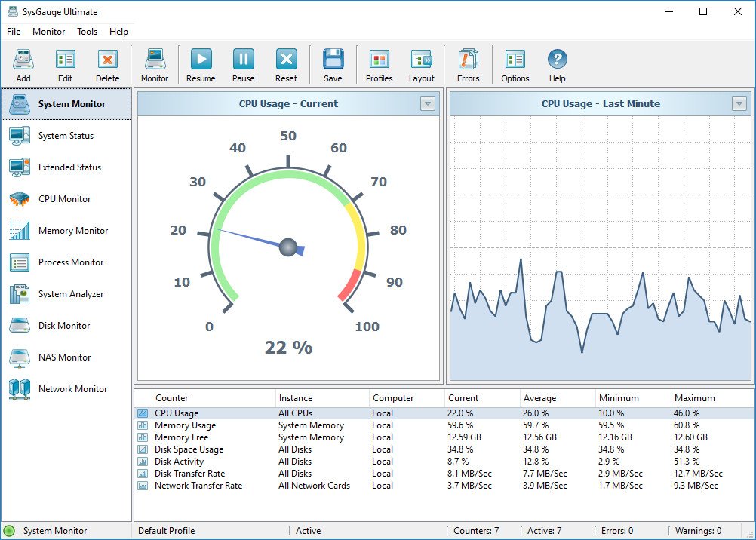Click the Options toolbar icon
Image resolution: width=756 pixels, height=540 pixels.
515,60
